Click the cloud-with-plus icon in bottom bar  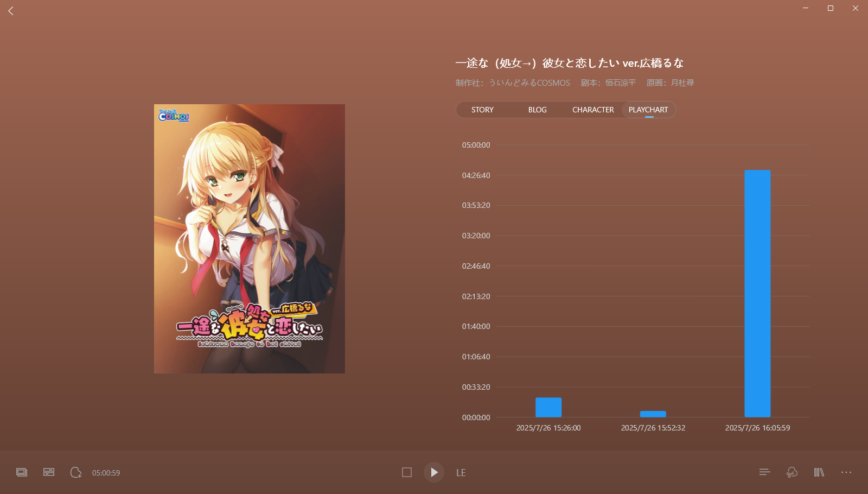[76, 472]
